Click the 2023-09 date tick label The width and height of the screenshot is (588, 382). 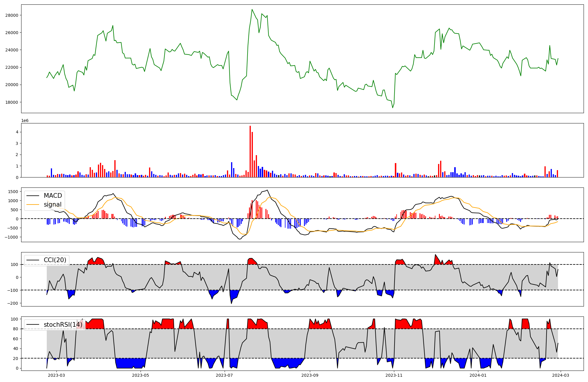(310, 375)
